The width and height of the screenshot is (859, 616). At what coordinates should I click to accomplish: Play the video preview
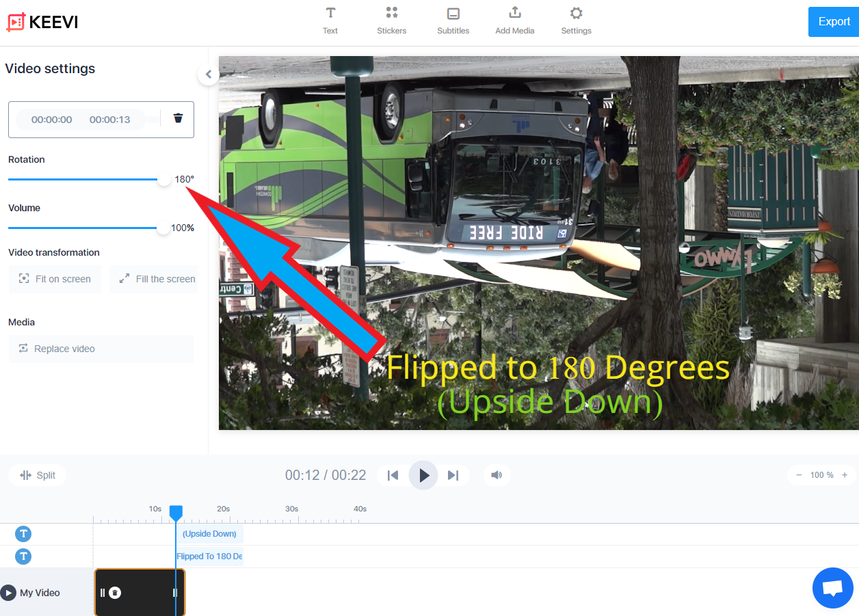tap(423, 475)
